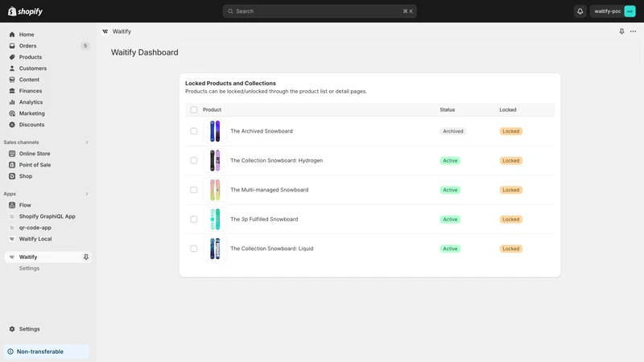The height and width of the screenshot is (362, 644).
Task: Click The Archived Snowboard thumbnail
Action: (215, 131)
